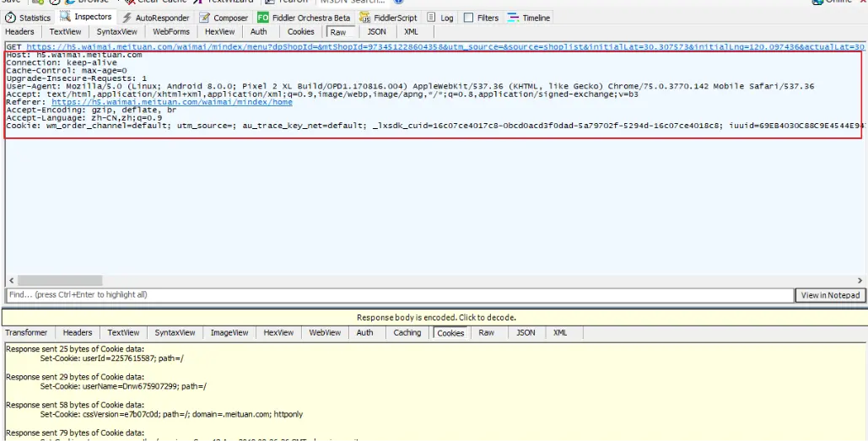Select request Cookies inspector tab
Viewport: 868px width, 441px height.
(x=300, y=31)
